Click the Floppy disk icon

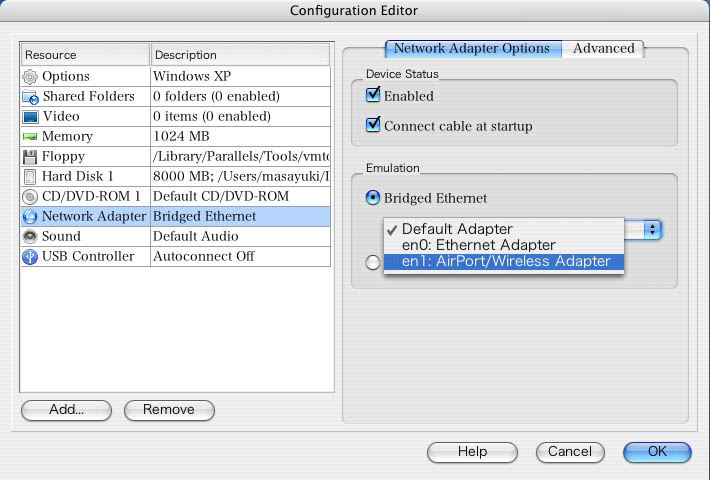[x=30, y=156]
